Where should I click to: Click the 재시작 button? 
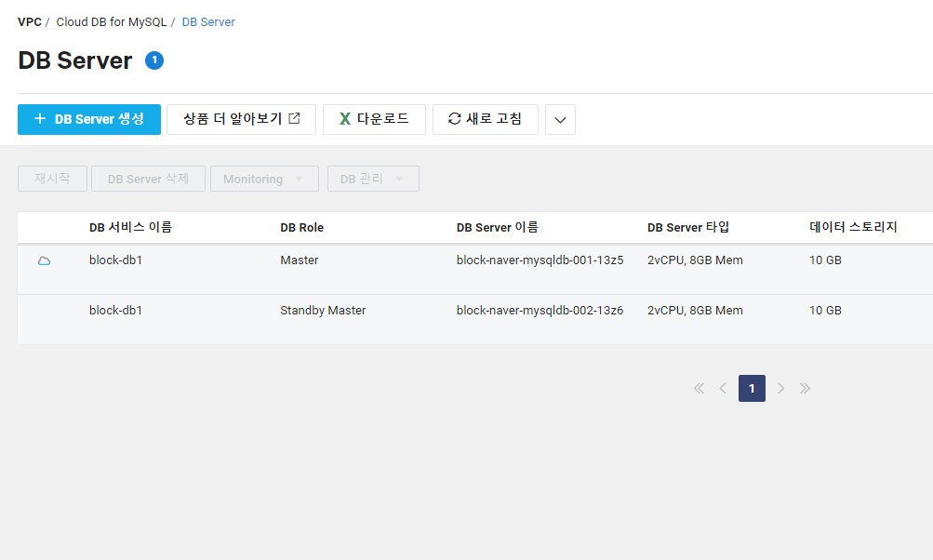52,178
